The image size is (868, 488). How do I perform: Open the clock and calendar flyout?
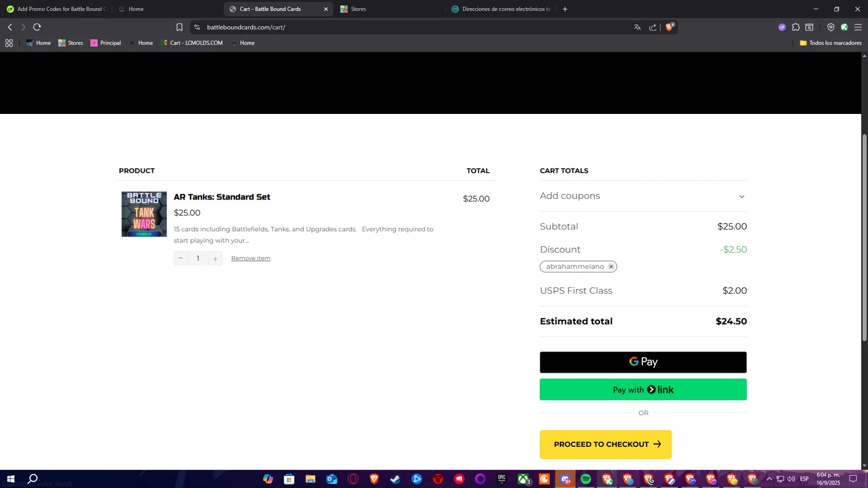click(x=828, y=479)
